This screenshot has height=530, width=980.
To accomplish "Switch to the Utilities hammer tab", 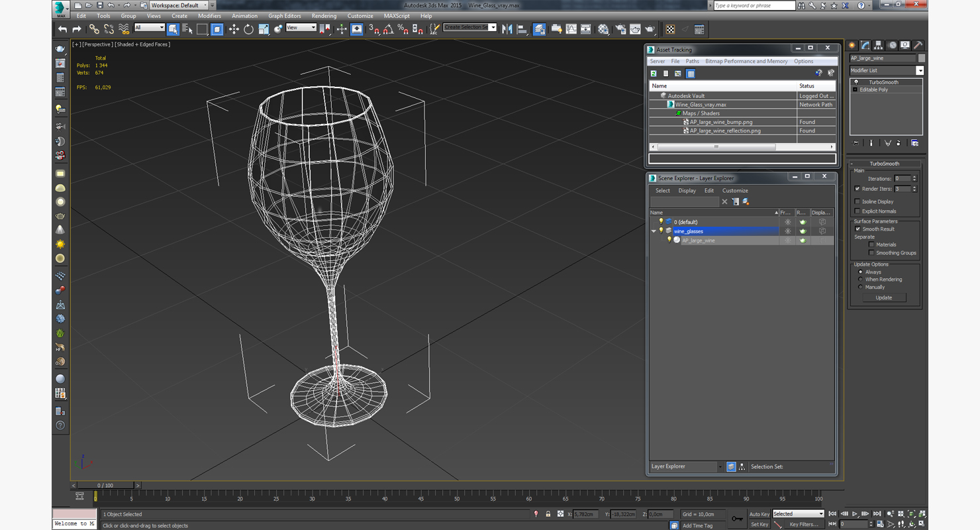I will point(918,45).
